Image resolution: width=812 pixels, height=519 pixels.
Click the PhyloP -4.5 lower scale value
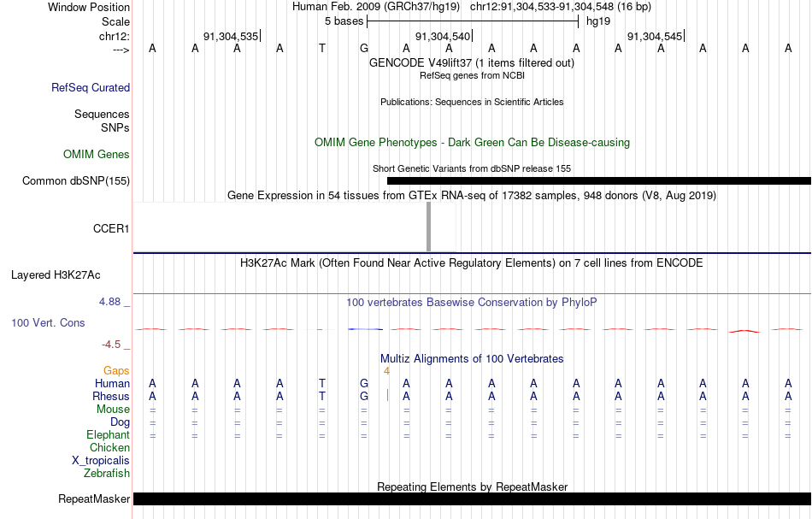click(x=111, y=345)
